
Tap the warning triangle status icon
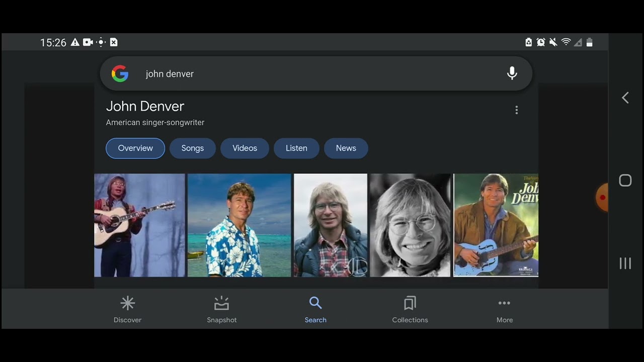coord(75,42)
